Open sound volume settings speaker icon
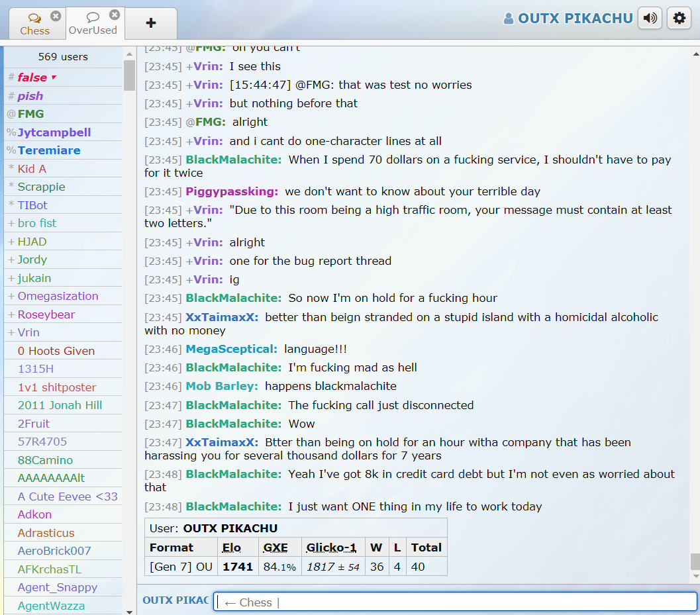Image resolution: width=700 pixels, height=615 pixels. tap(650, 19)
